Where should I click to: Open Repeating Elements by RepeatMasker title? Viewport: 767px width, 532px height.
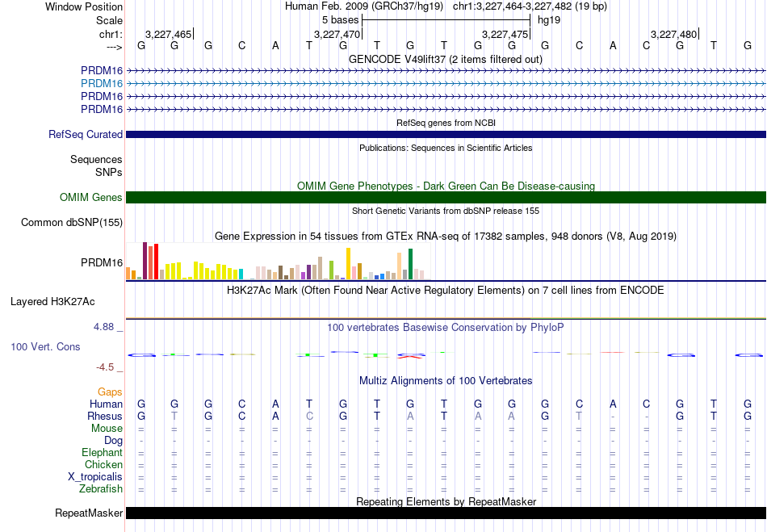pyautogui.click(x=446, y=501)
